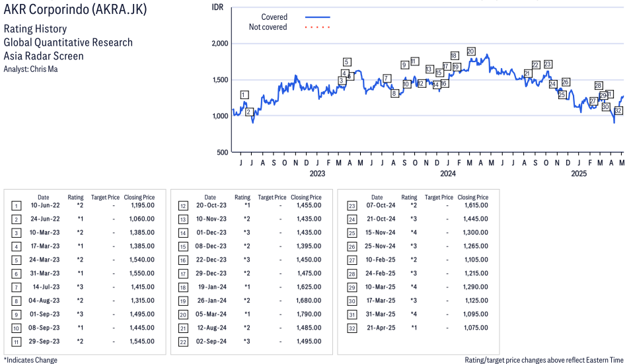
Task: Click the red dotted Not covered legend swatch
Action: coord(318,27)
